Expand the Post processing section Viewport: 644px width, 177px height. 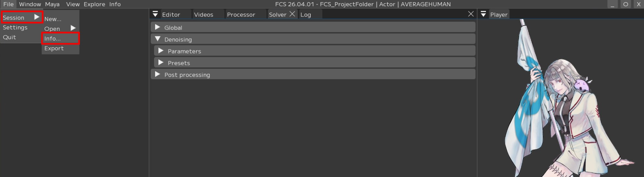click(x=157, y=75)
